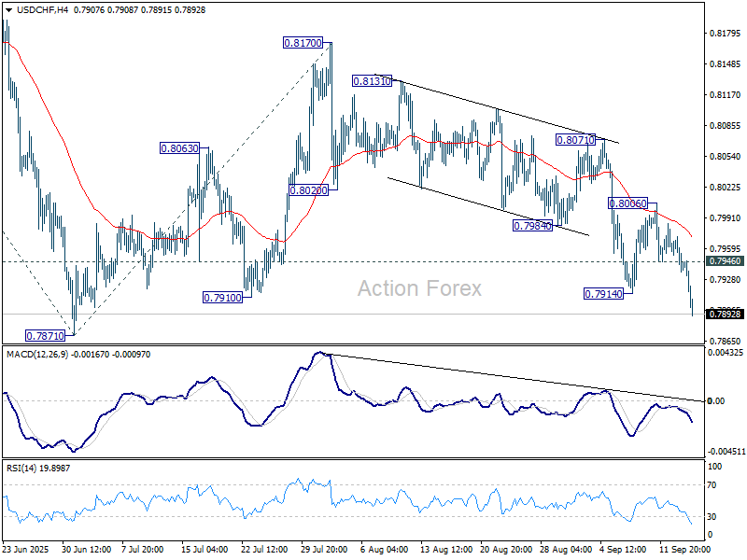Click the 30 Jun 2025 date on time axis
The image size is (747, 560).
89,551
